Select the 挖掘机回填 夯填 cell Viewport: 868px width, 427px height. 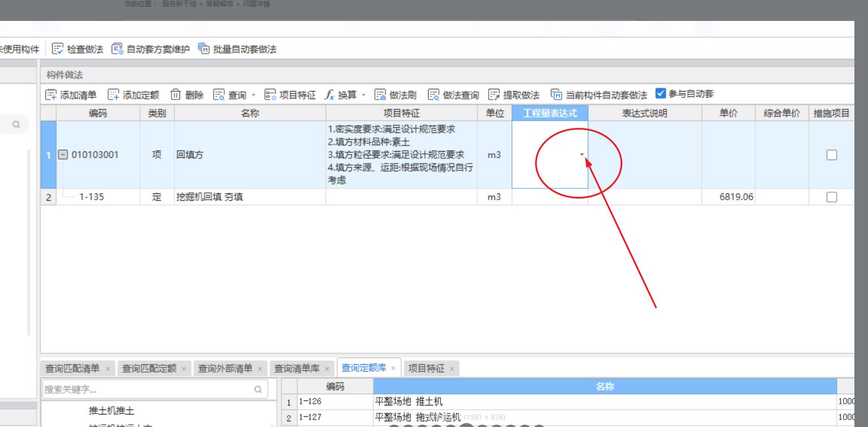(x=250, y=197)
